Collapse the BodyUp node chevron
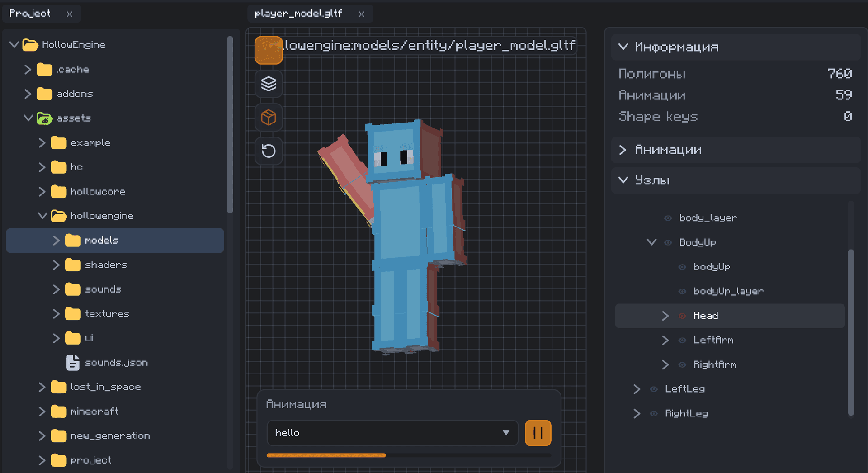The width and height of the screenshot is (868, 473). 651,242
